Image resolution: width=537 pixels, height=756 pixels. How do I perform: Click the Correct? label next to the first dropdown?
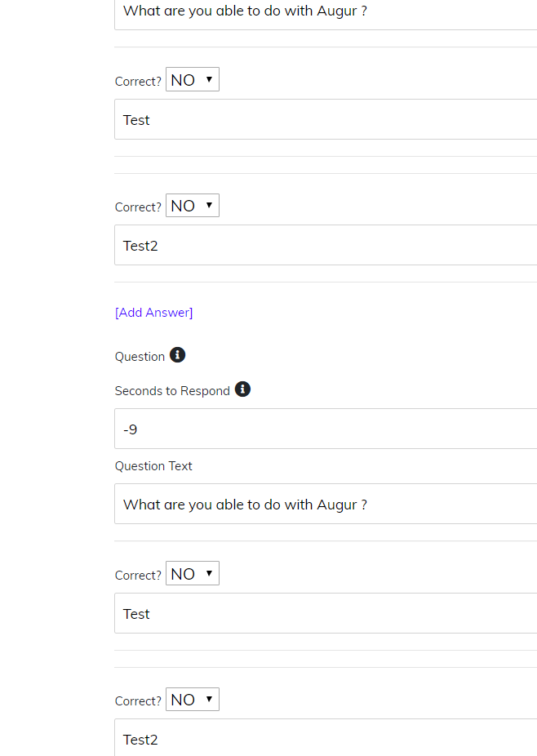[137, 81]
